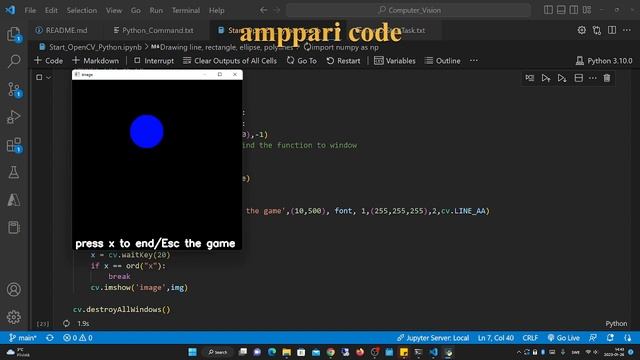Open the Run menu
Image resolution: width=640 pixels, height=360 pixels.
click(x=156, y=10)
